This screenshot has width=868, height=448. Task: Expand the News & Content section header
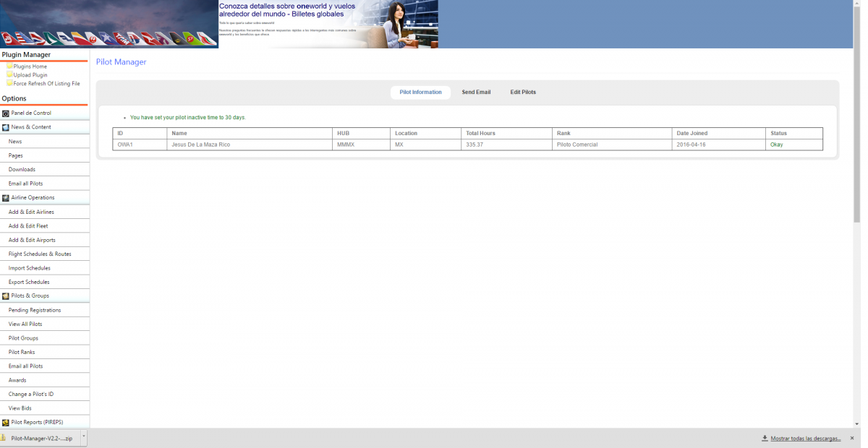pyautogui.click(x=45, y=127)
